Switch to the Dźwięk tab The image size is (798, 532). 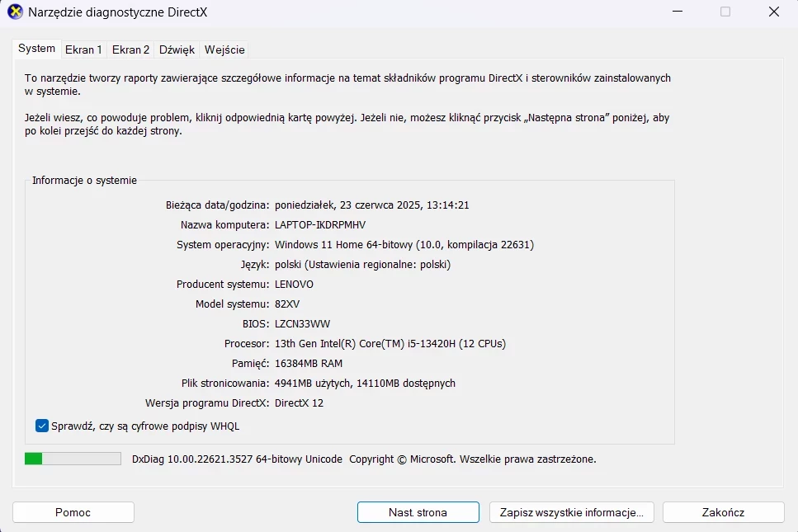tap(177, 49)
